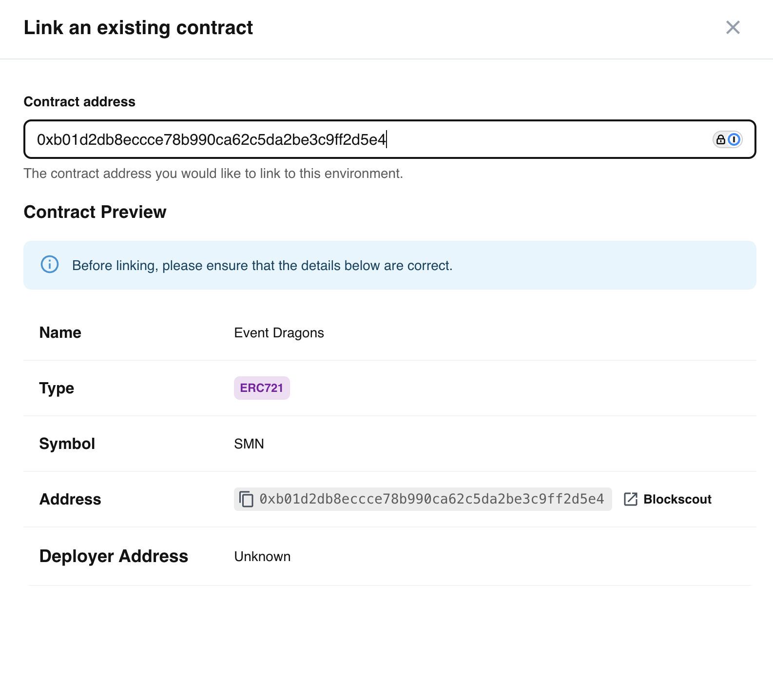Click the Event Dragons name value
The width and height of the screenshot is (773, 700).
[279, 333]
